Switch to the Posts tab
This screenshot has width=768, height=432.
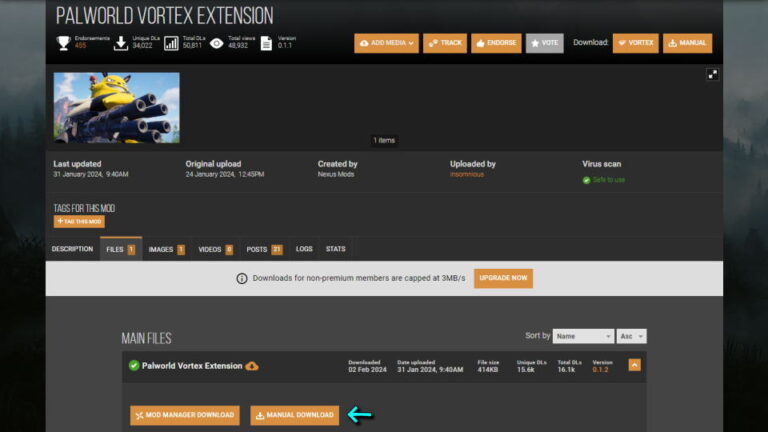[263, 249]
